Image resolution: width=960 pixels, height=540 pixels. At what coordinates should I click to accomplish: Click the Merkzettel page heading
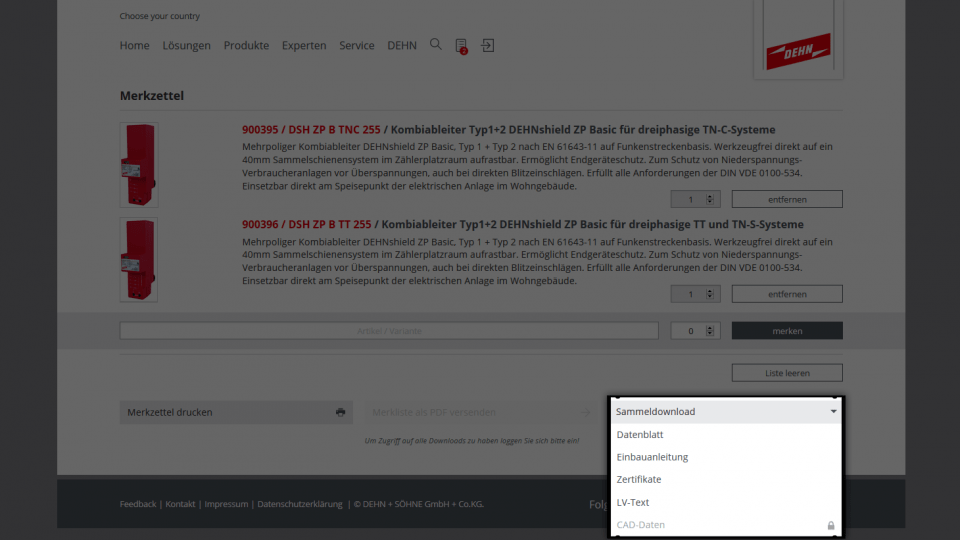(x=152, y=96)
